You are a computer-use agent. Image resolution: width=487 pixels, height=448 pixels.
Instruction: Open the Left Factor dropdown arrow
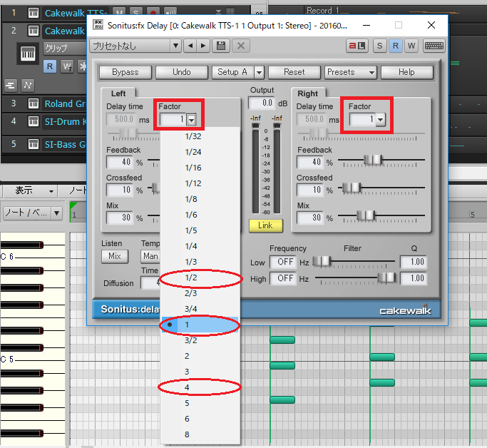coord(192,120)
